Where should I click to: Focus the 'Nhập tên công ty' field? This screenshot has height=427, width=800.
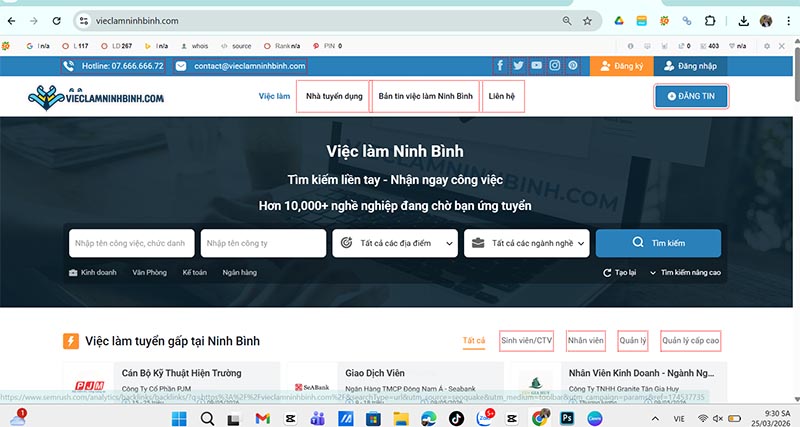(263, 243)
